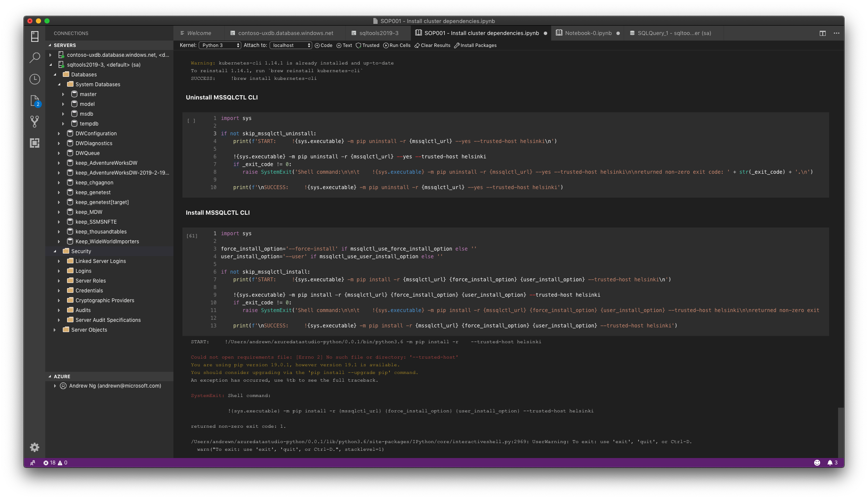This screenshot has height=499, width=868.
Task: Open the Search view in activity bar
Action: [x=35, y=58]
